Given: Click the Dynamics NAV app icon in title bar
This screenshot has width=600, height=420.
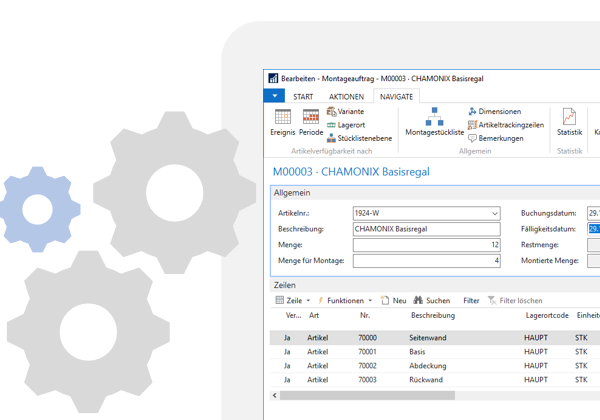Looking at the screenshot, I should click(x=273, y=78).
